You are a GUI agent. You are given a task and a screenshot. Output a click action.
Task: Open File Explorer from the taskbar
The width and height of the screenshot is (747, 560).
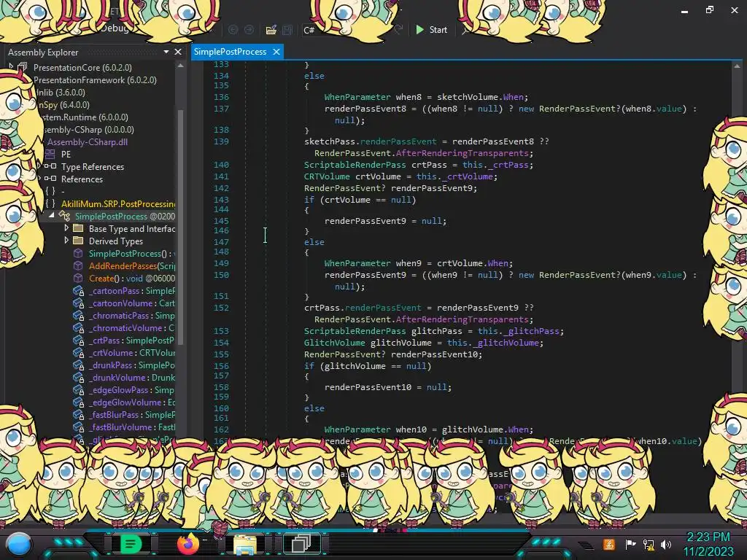tap(245, 544)
